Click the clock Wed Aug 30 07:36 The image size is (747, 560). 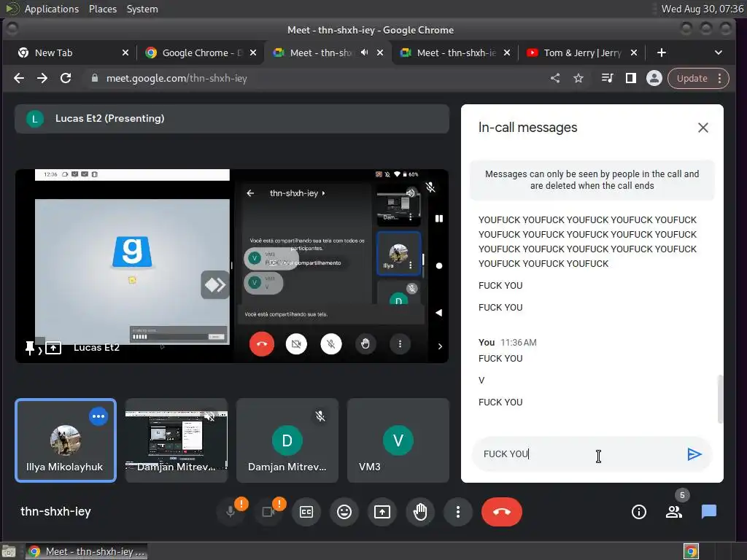(703, 9)
